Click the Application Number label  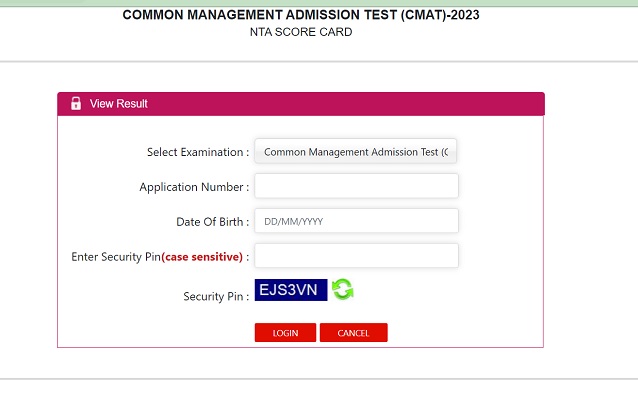(193, 187)
